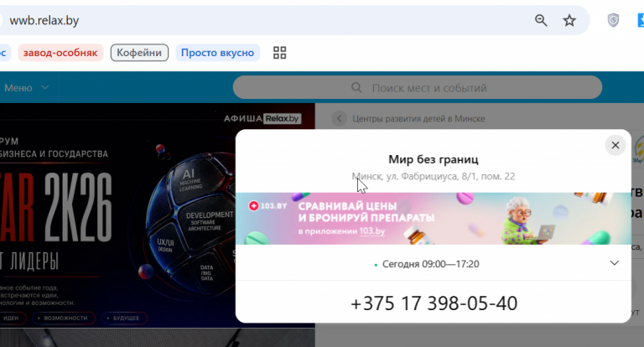Image resolution: width=644 pixels, height=347 pixels.
Task: Click the zoom magnifier icon in address bar
Action: point(541,20)
